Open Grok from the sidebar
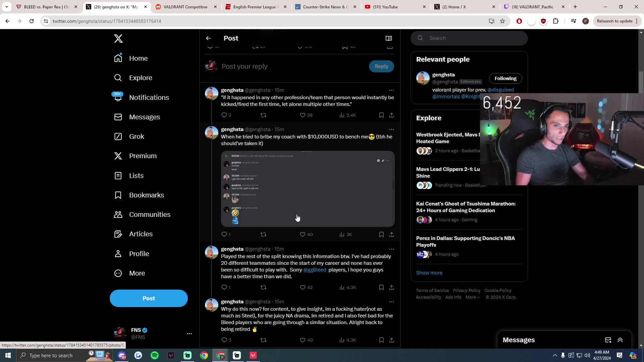 pos(129,136)
